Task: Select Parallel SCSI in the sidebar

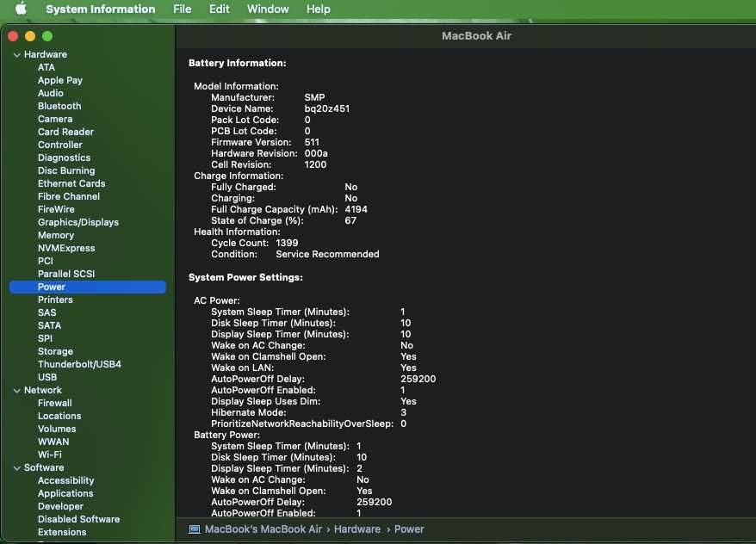Action: click(x=66, y=275)
